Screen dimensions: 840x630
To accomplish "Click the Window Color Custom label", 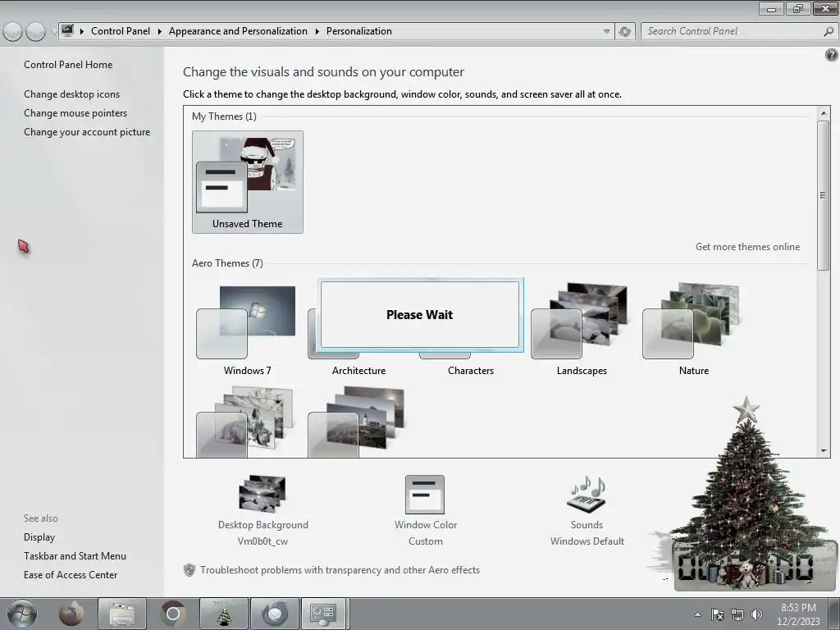I will [426, 533].
